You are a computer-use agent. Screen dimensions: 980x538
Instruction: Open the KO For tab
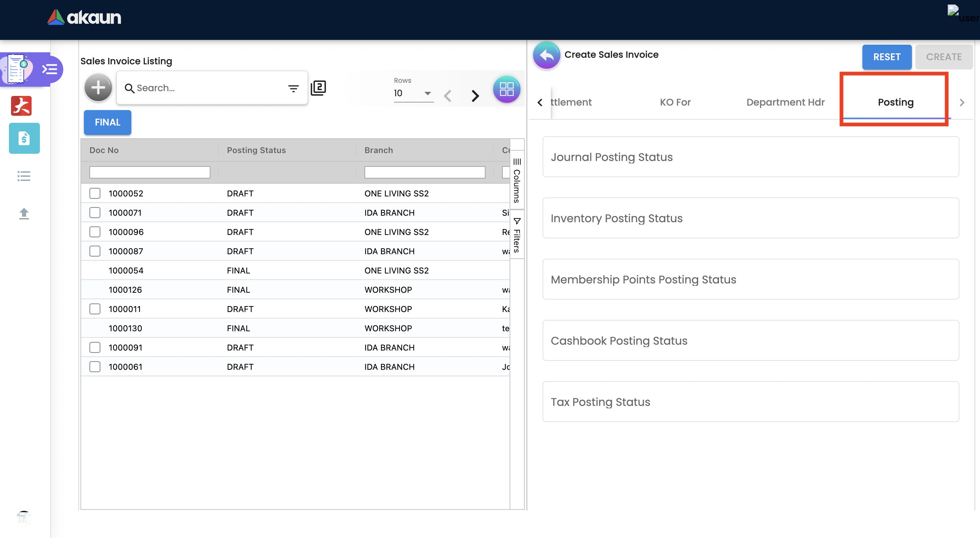pos(675,103)
